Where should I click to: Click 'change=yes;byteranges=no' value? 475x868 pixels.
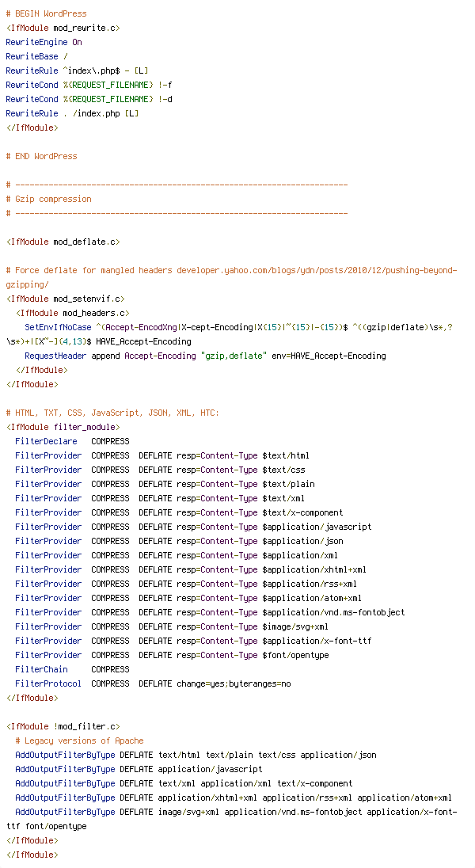point(234,683)
